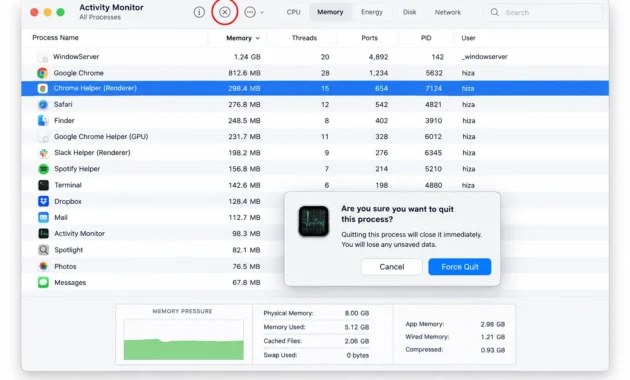This screenshot has width=630, height=380.
Task: Click the Force Quit button
Action: pyautogui.click(x=460, y=267)
